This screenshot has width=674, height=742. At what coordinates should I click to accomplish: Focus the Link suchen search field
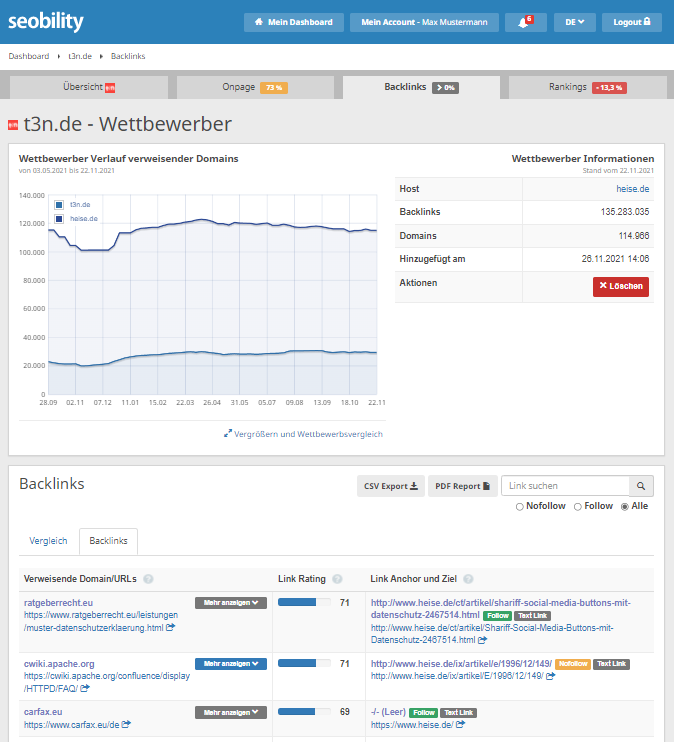pyautogui.click(x=565, y=486)
